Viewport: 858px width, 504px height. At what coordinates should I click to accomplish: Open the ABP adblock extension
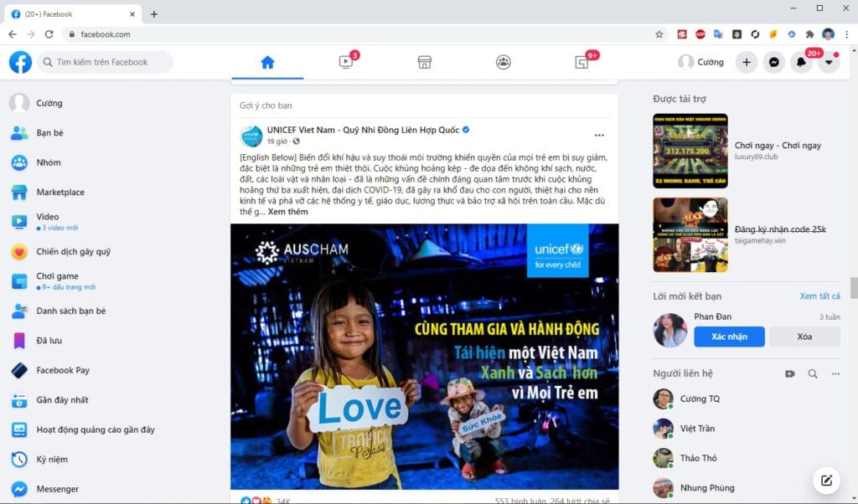tap(700, 33)
